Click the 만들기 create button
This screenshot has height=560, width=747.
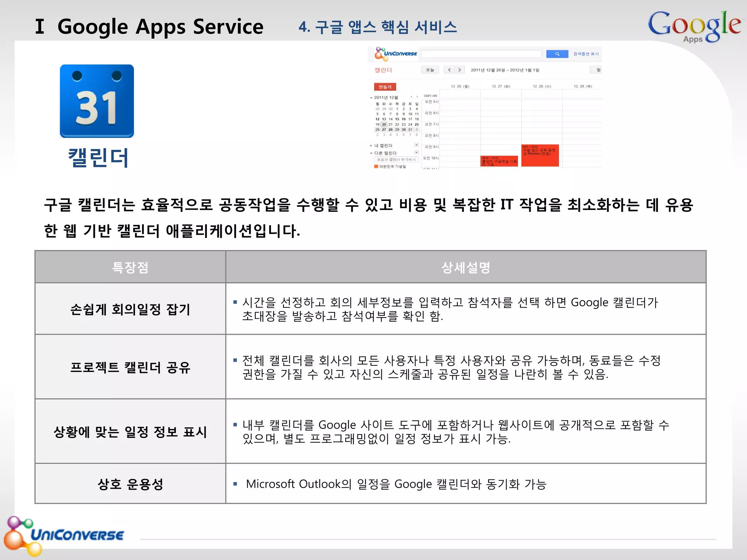tap(385, 87)
